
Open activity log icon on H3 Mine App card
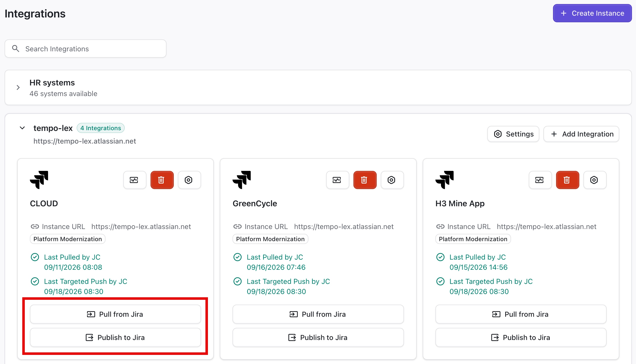click(540, 180)
